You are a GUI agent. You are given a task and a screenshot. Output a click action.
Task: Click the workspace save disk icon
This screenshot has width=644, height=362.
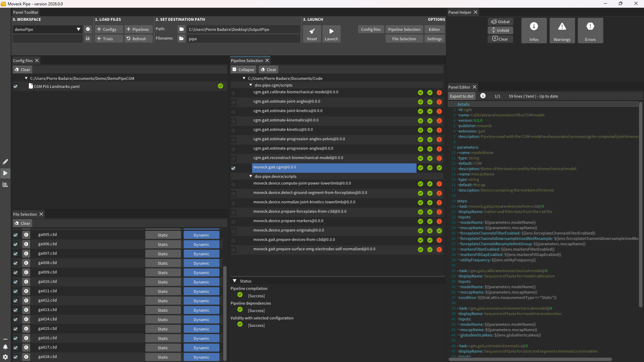(88, 39)
